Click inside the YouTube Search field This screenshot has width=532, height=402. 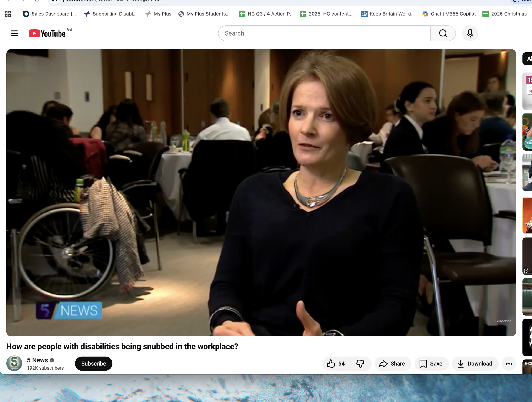click(x=324, y=33)
